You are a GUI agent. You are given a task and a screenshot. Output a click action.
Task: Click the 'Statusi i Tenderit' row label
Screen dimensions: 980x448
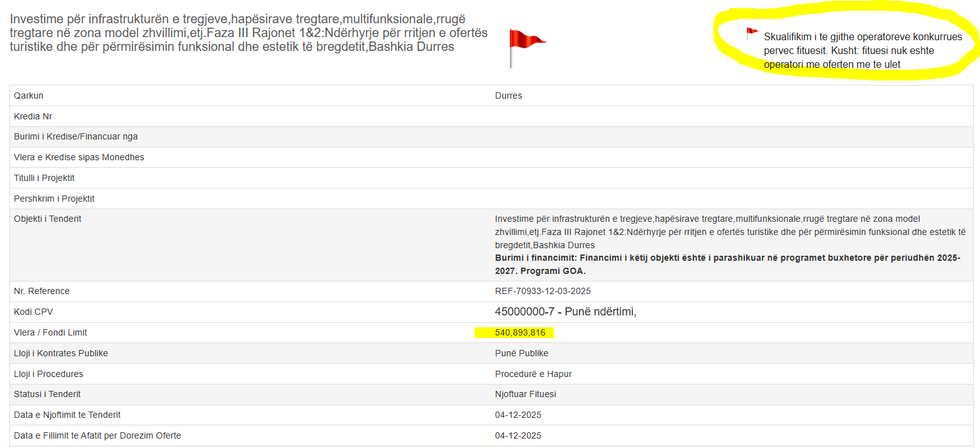pos(47,394)
